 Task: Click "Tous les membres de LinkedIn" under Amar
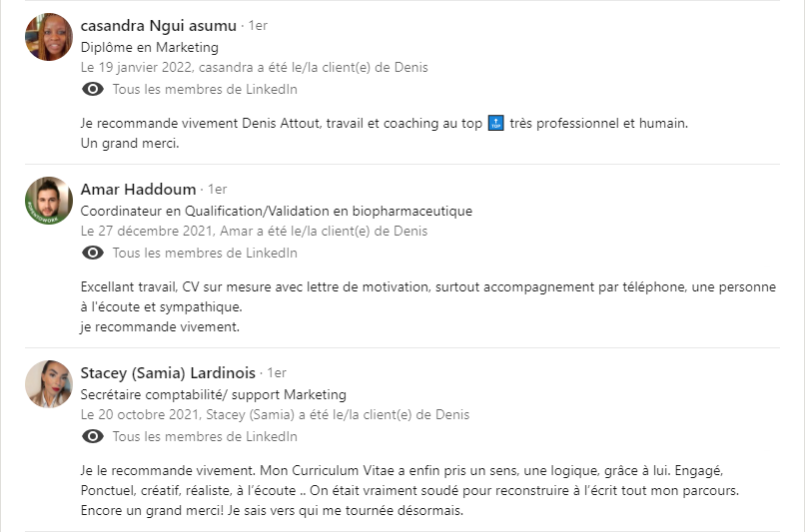pyautogui.click(x=205, y=254)
